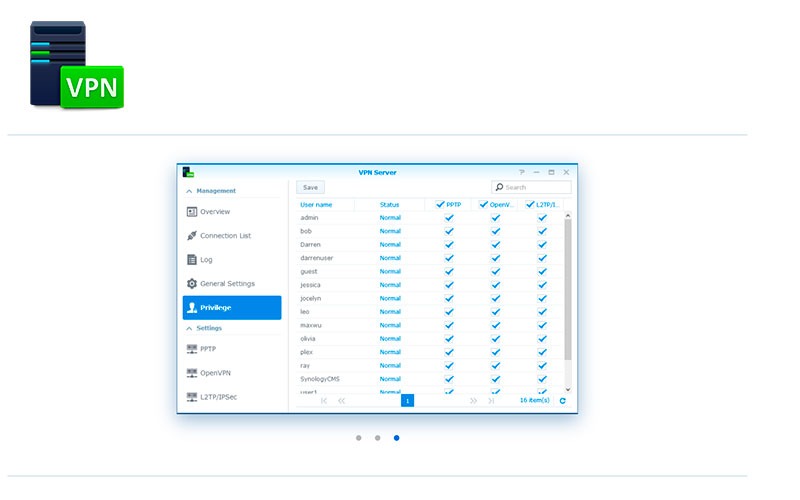Click page number 1 button
This screenshot has width=800, height=500.
(407, 401)
